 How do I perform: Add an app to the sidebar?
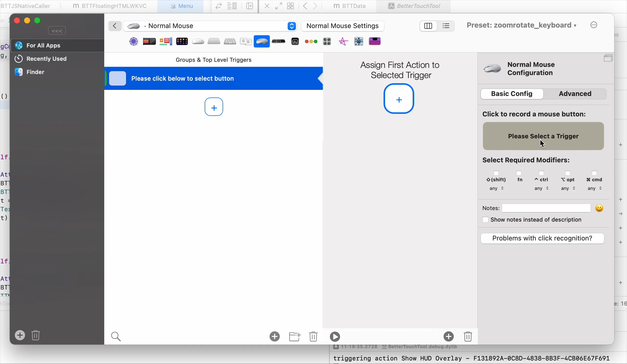[x=20, y=335]
